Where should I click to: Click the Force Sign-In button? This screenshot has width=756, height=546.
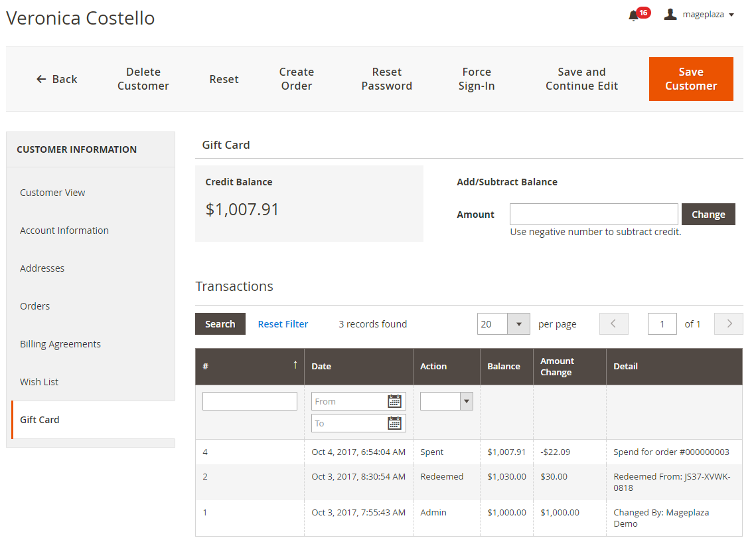point(477,79)
